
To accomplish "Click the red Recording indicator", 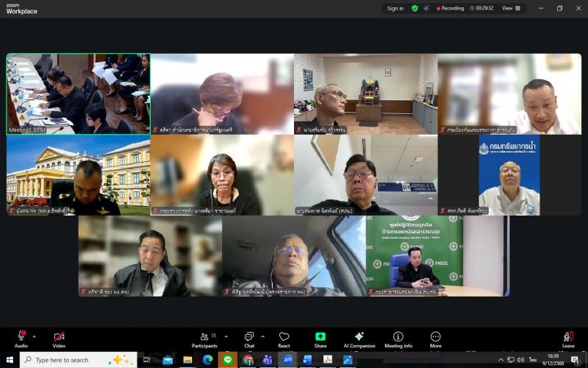I will (451, 8).
